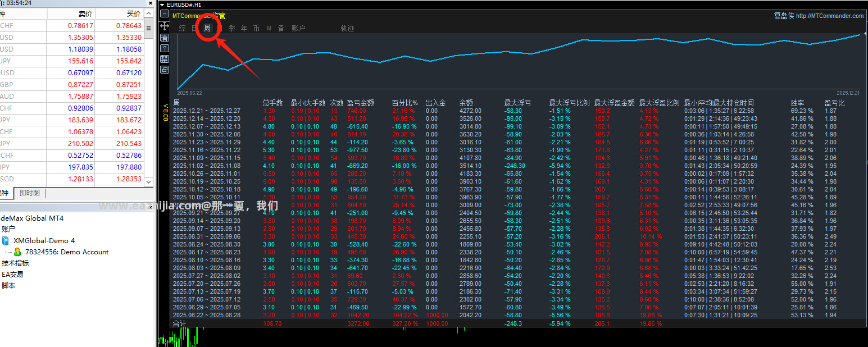Open the 账户 account tab
Image resolution: width=868 pixels, height=347 pixels.
298,28
